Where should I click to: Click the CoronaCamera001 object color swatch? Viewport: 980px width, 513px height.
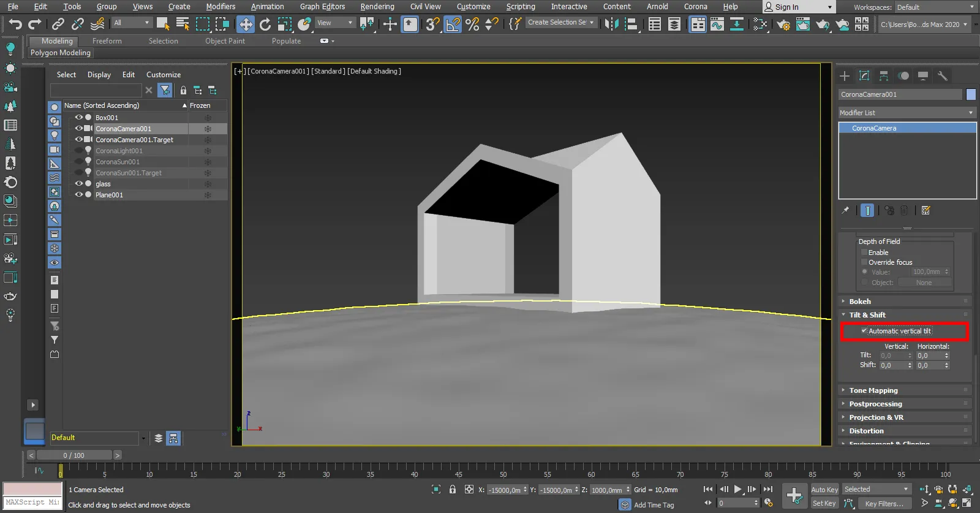point(971,94)
